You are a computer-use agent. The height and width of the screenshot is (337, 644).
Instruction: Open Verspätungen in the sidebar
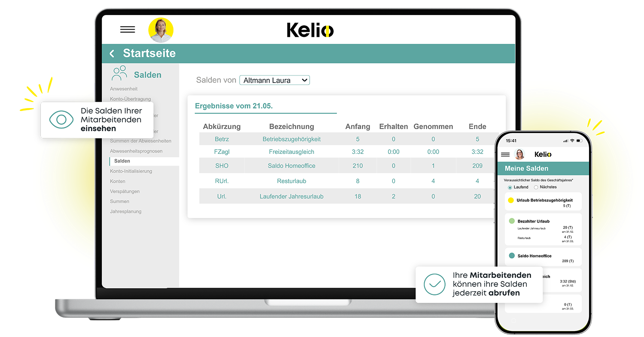pyautogui.click(x=125, y=191)
